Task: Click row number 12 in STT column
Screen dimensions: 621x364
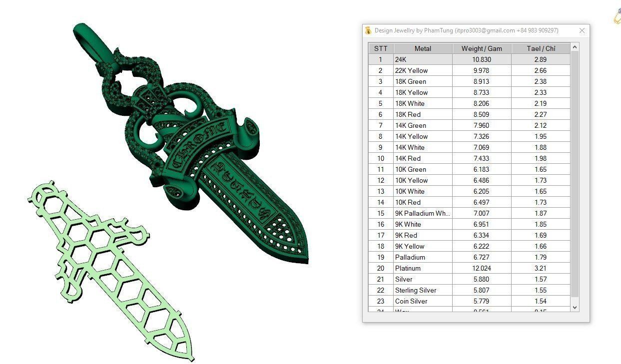Action: point(381,180)
